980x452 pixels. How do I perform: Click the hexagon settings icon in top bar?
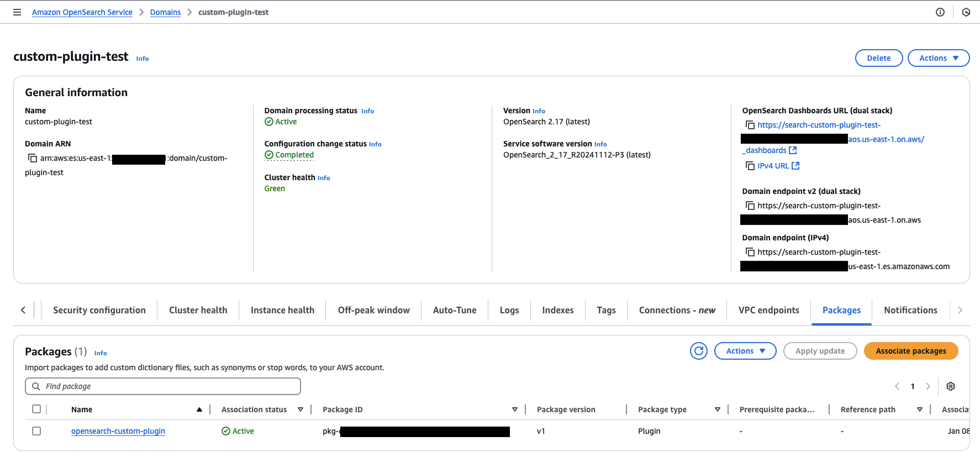[966, 12]
